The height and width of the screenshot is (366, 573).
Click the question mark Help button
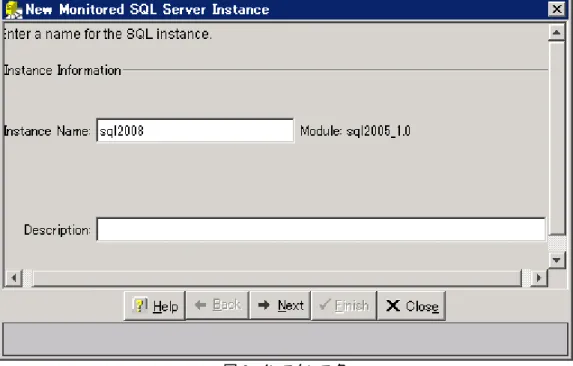(155, 305)
